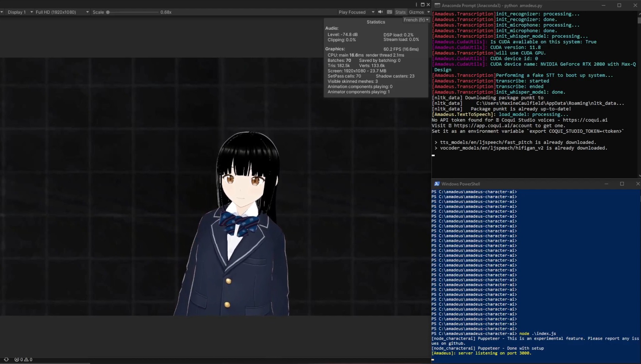This screenshot has height=364, width=641.
Task: Open the Display 1 dropdown
Action: pos(20,12)
